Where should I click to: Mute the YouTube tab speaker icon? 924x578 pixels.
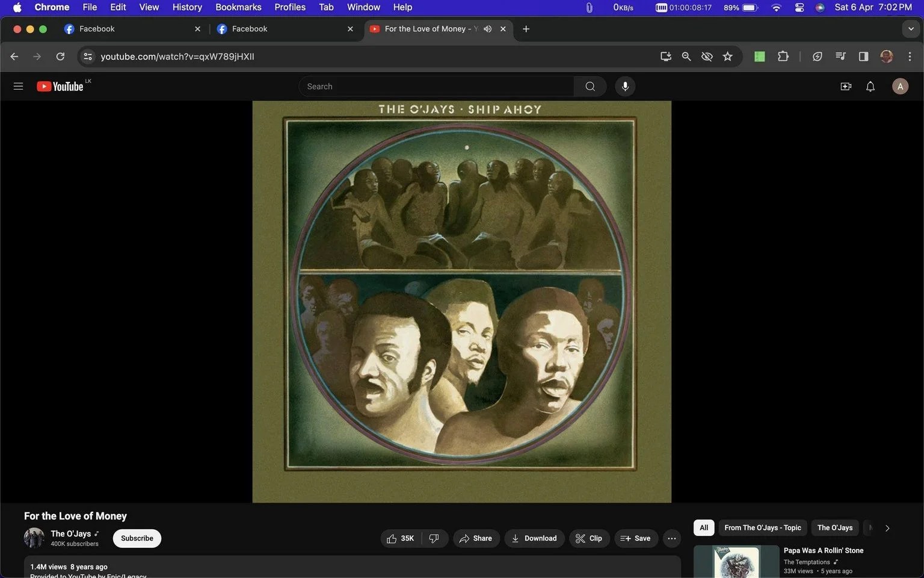pyautogui.click(x=487, y=28)
